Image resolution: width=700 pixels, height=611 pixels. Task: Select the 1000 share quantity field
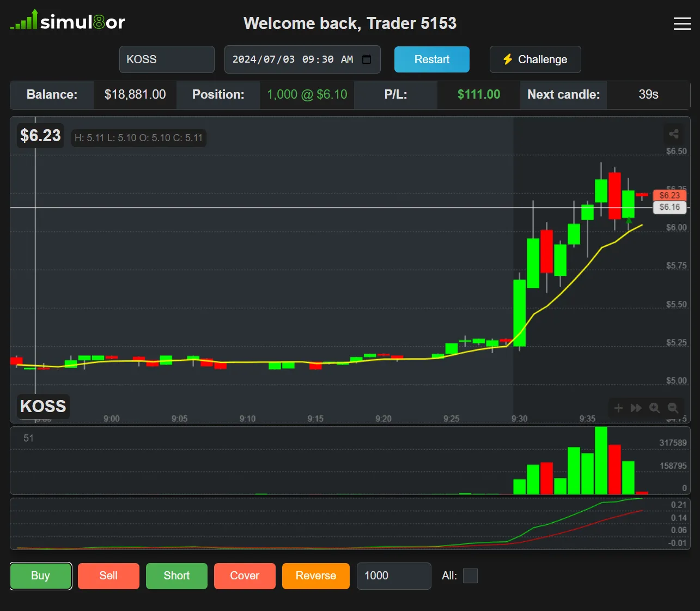(x=393, y=576)
